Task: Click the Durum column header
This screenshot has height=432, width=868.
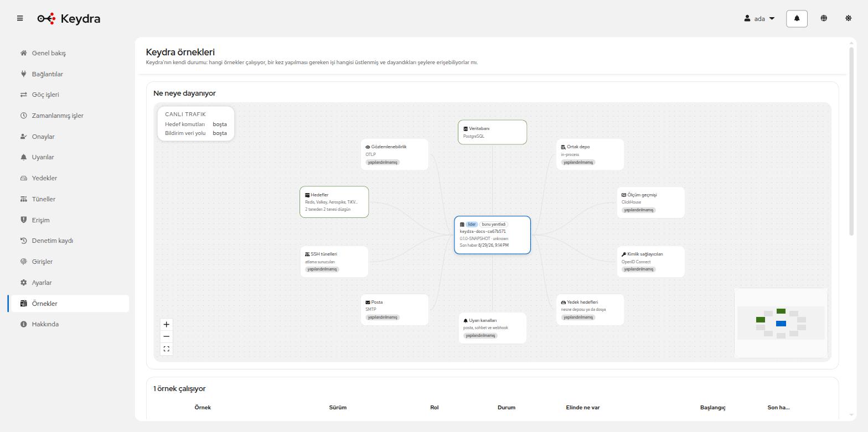Action: pyautogui.click(x=507, y=408)
